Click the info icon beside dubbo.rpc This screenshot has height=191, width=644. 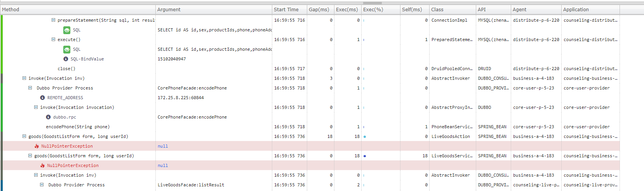[48, 117]
